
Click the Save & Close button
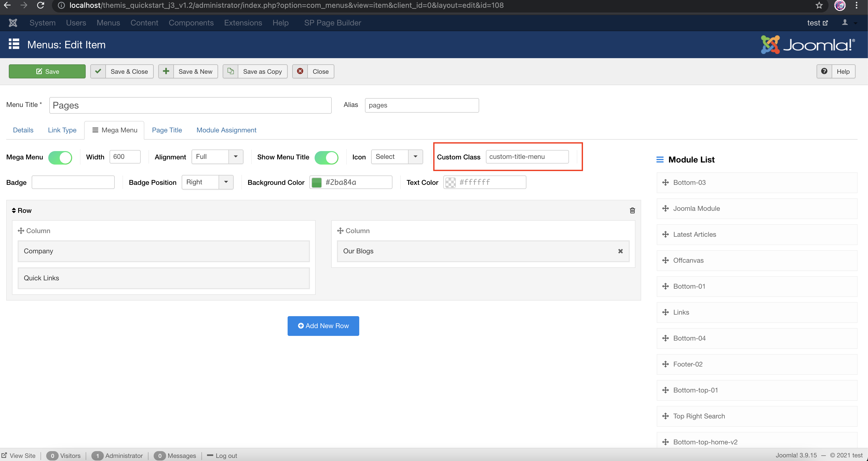[122, 71]
